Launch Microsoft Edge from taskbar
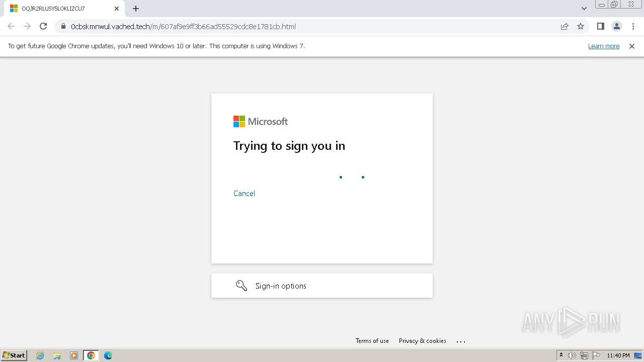 [108, 355]
